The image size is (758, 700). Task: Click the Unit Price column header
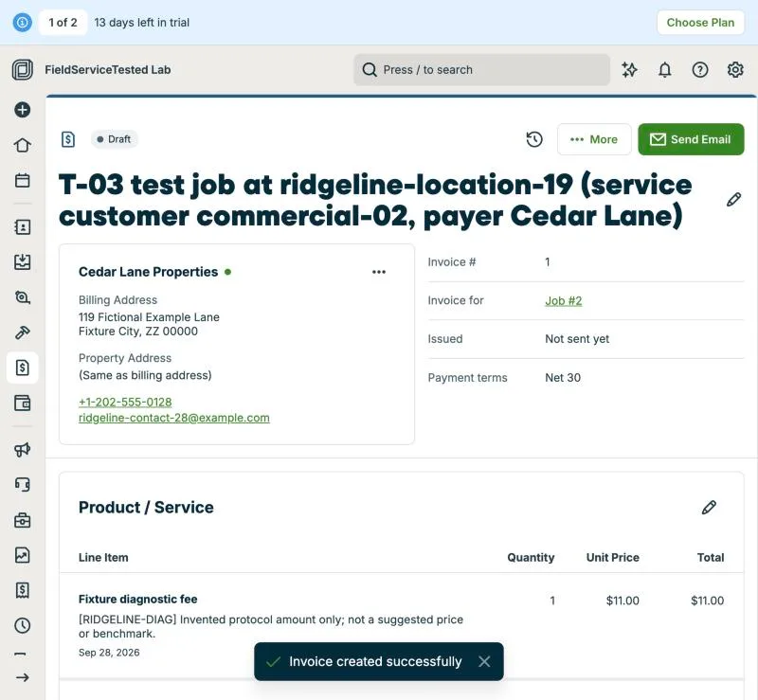pos(612,557)
